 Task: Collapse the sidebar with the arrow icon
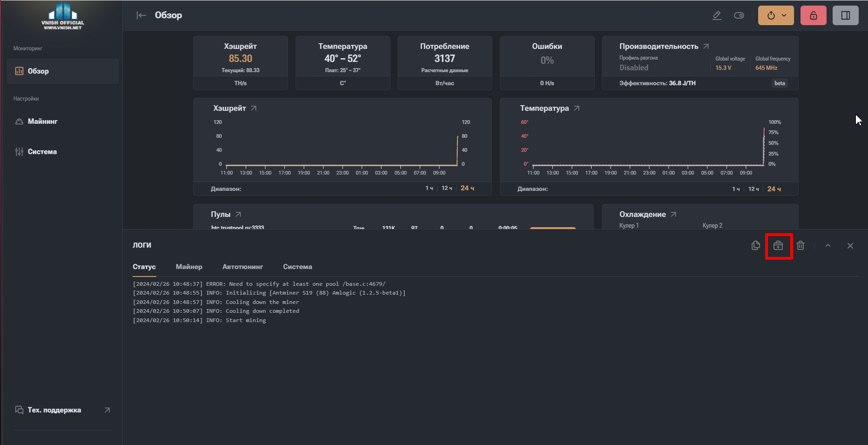141,15
